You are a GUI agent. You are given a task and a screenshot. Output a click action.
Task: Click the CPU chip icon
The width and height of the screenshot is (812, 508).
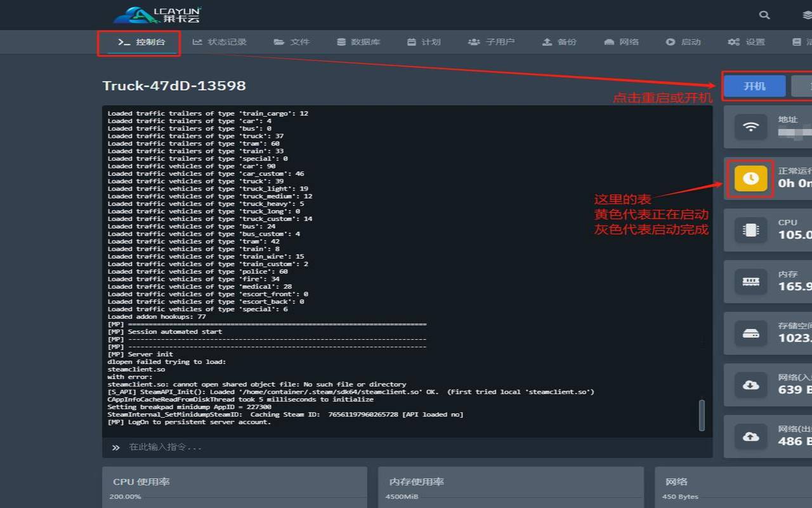click(751, 230)
